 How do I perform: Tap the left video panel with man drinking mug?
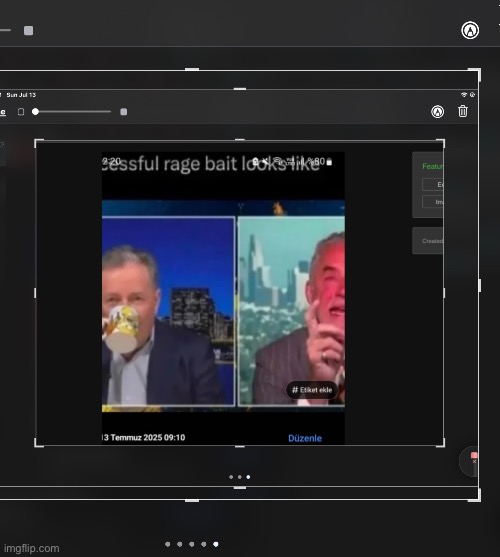pos(168,311)
